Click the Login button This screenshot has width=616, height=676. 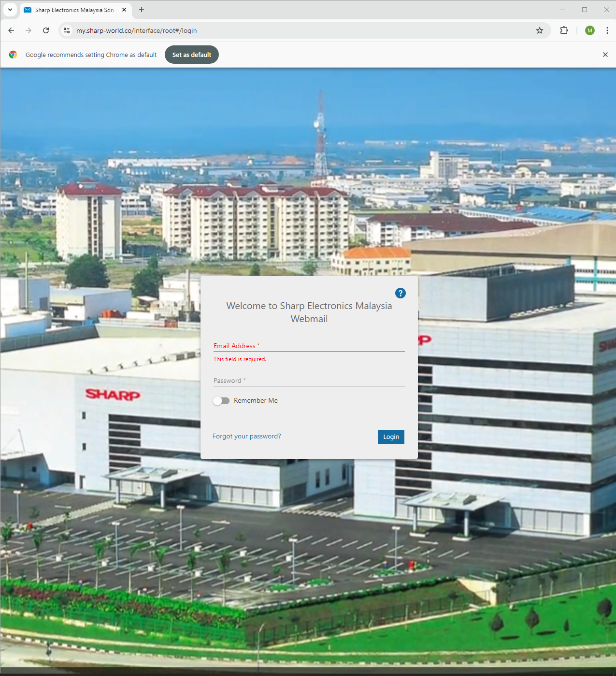(x=391, y=437)
